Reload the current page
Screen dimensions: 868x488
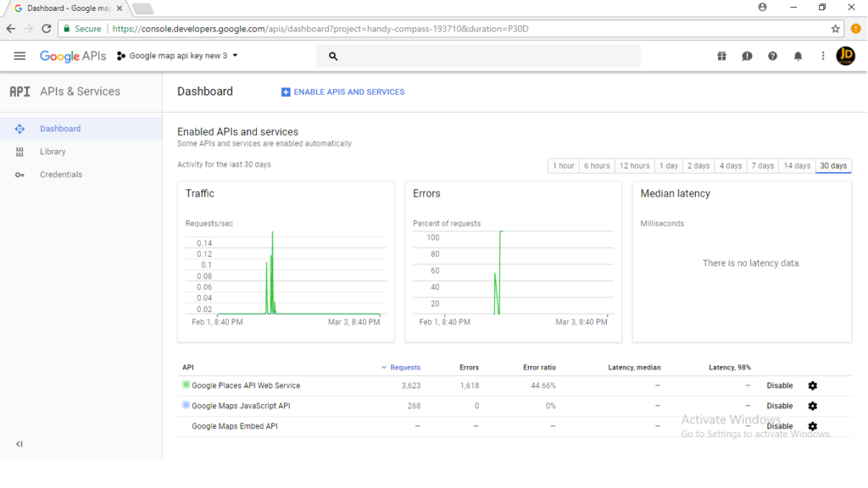tap(47, 29)
